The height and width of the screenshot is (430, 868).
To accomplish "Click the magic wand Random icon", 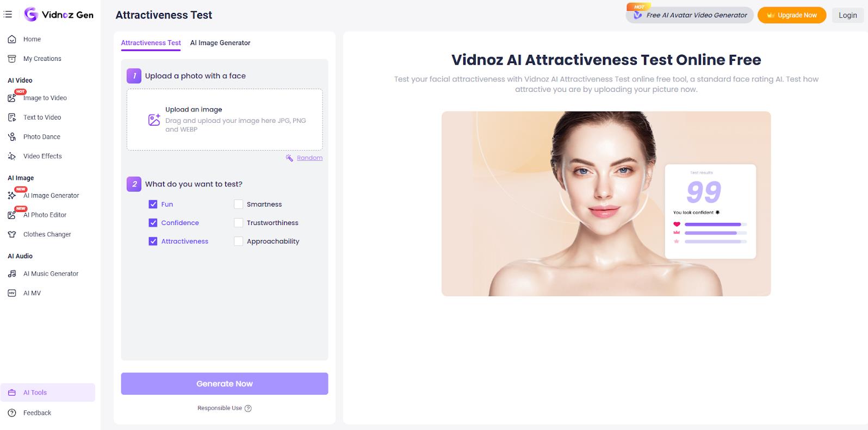I will coord(289,158).
